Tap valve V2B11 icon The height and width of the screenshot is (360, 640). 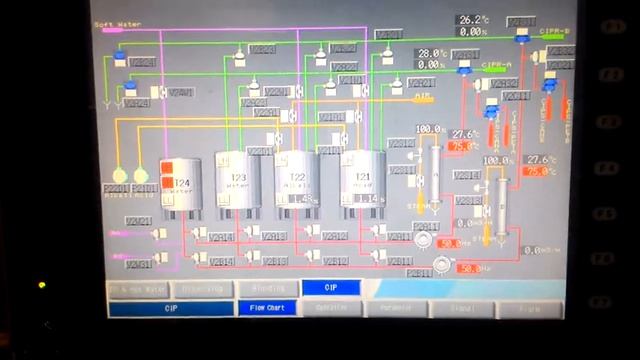[x=378, y=256]
